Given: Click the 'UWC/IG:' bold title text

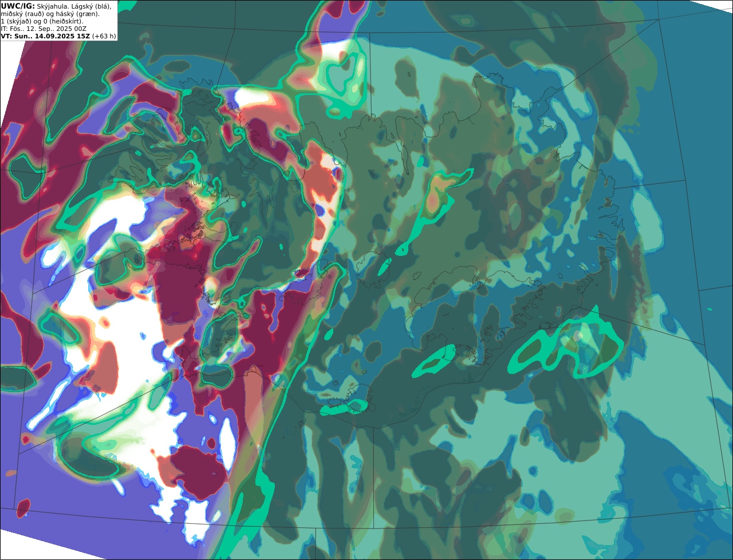Looking at the screenshot, I should 18,6.
